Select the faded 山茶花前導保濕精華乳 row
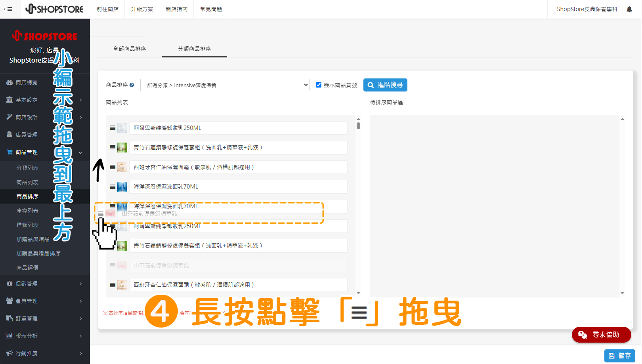 tap(238, 265)
